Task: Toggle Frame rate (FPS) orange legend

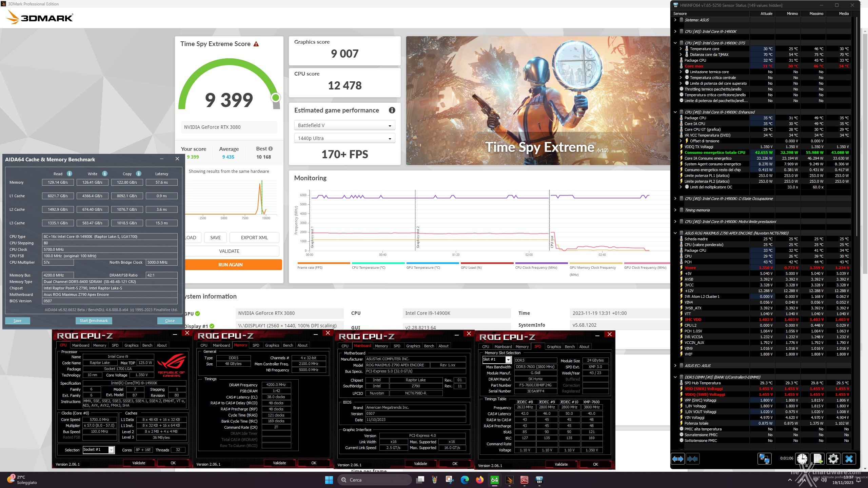Action: tap(323, 265)
